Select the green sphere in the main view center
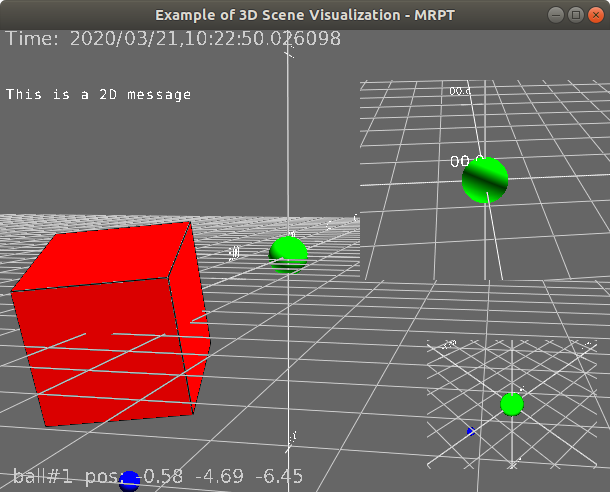Screen dimensions: 610x492 [288, 255]
